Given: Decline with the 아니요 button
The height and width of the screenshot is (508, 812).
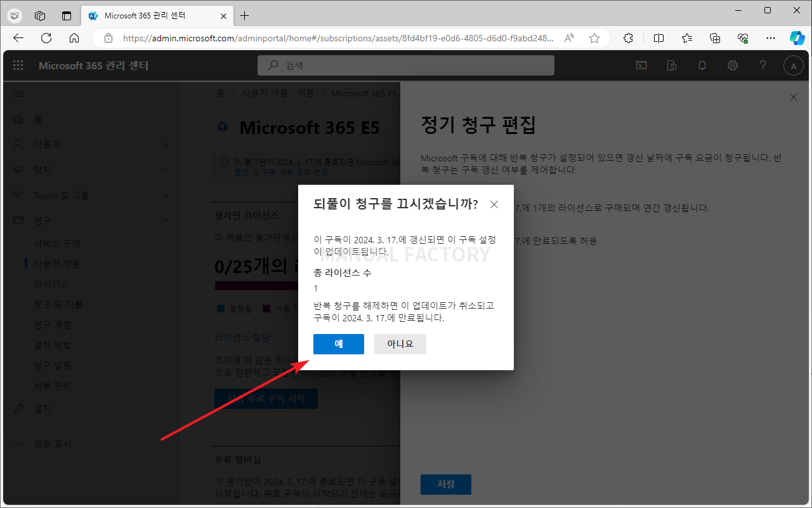Looking at the screenshot, I should (x=400, y=344).
